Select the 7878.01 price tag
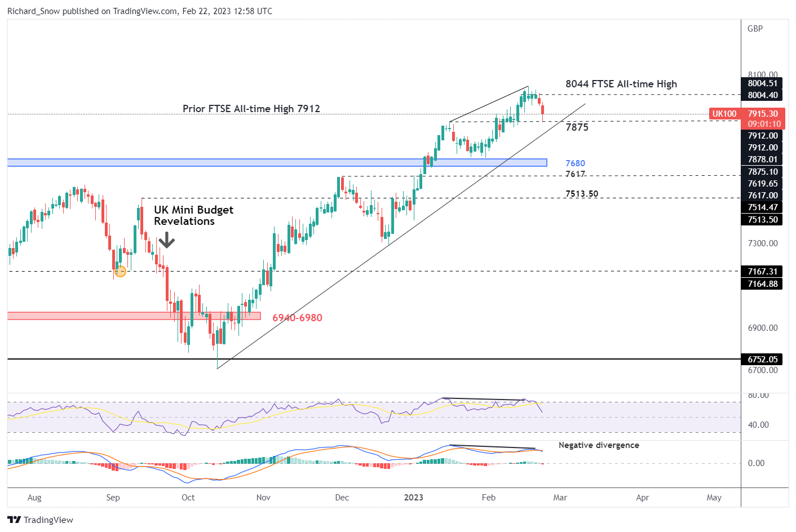796x532 pixels. [763, 159]
